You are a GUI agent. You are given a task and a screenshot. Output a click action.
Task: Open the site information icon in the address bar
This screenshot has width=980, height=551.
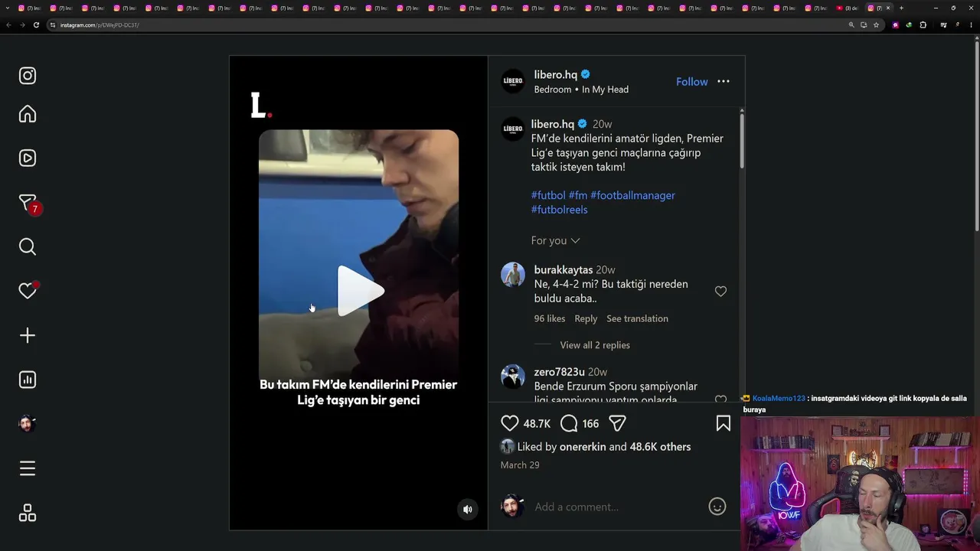pyautogui.click(x=53, y=25)
